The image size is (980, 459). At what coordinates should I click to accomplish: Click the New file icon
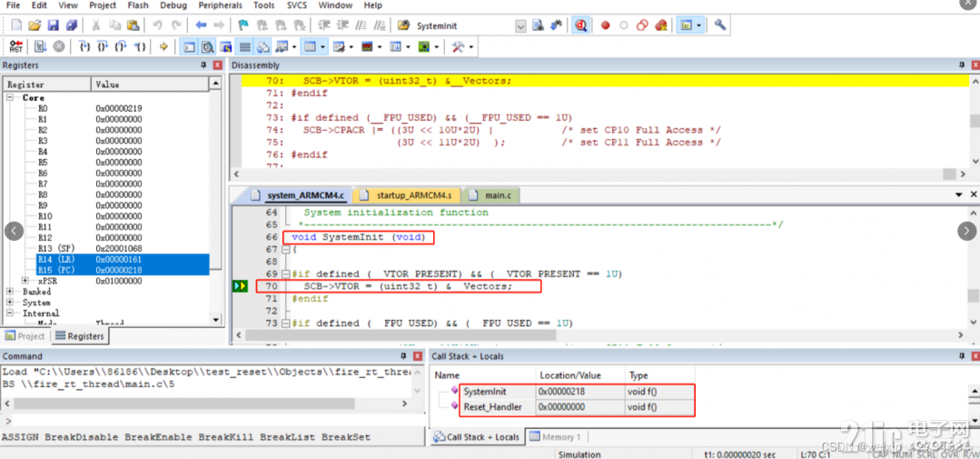(16, 25)
